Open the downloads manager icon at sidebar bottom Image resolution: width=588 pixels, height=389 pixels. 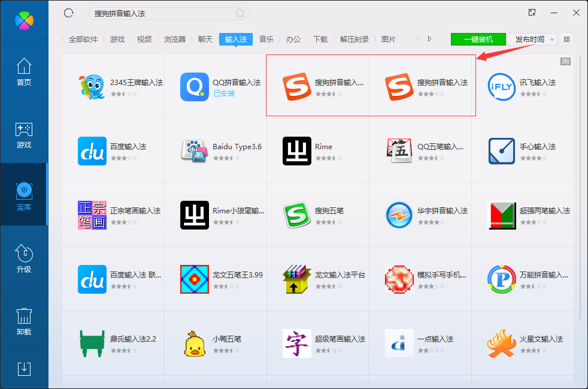tap(24, 369)
